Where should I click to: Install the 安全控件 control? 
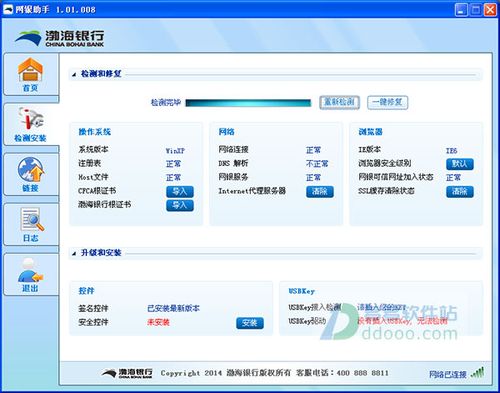click(250, 323)
